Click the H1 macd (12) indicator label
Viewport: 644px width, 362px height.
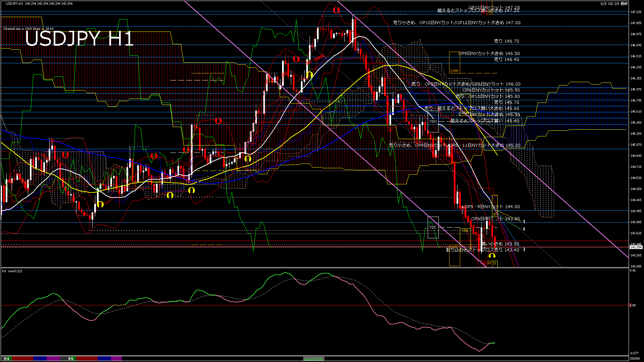[x=12, y=271]
